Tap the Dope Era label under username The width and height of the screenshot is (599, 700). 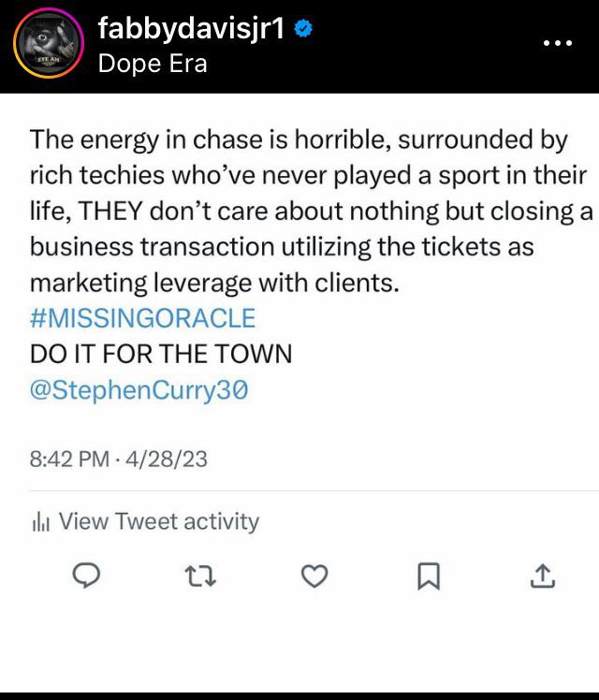click(x=153, y=64)
